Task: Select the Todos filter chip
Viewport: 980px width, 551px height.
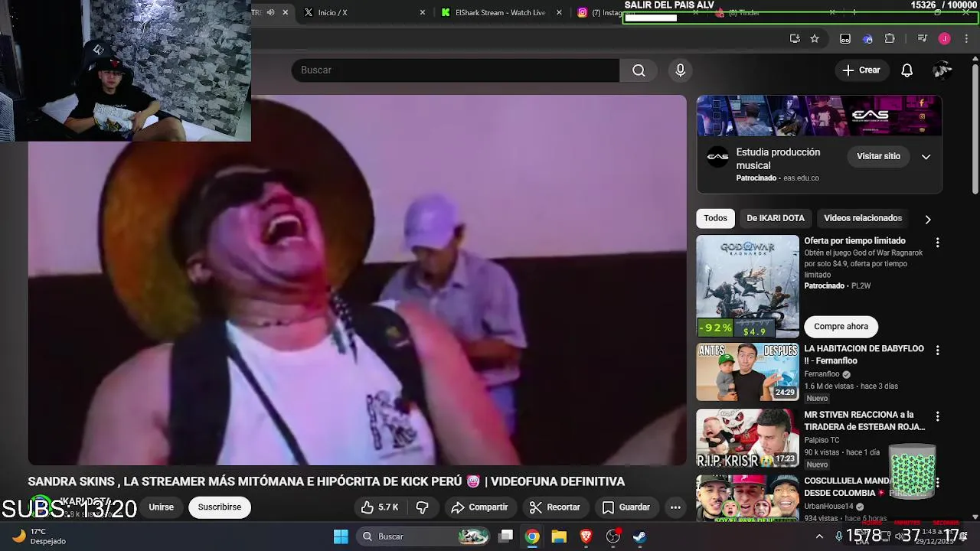Action: point(715,218)
